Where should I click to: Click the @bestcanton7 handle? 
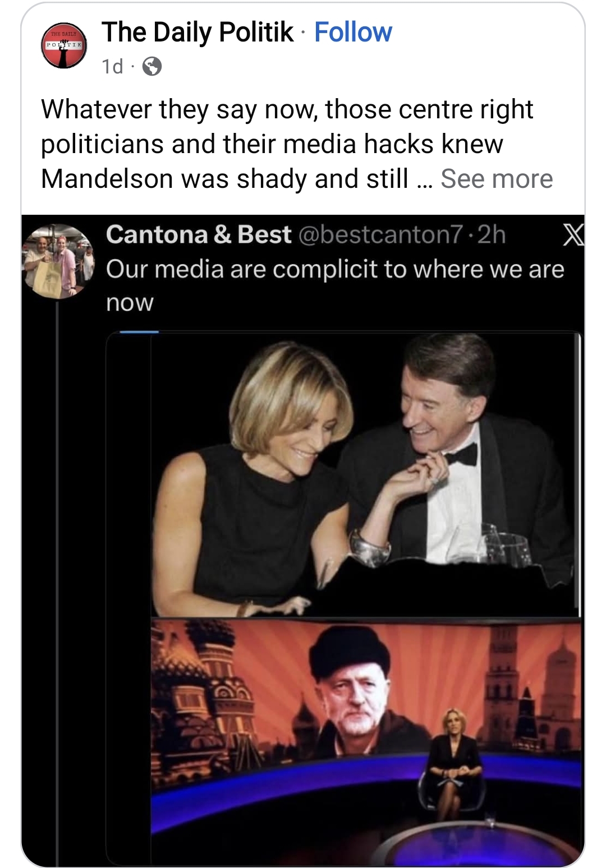pos(380,234)
